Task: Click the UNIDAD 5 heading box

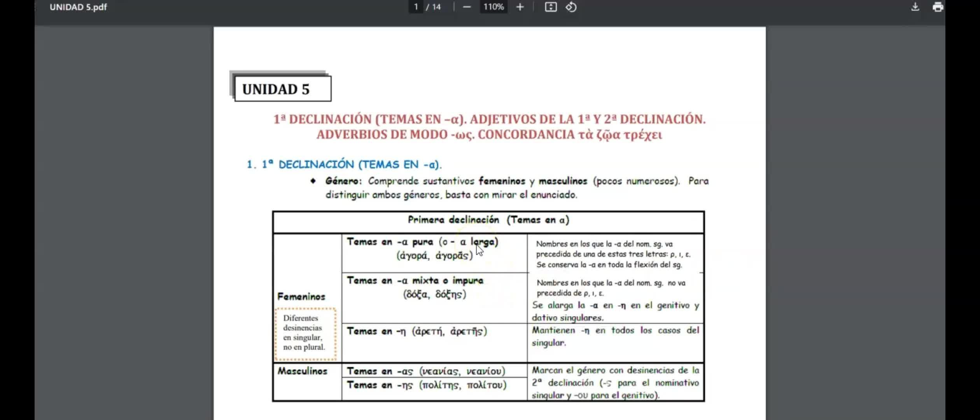Action: coord(283,89)
